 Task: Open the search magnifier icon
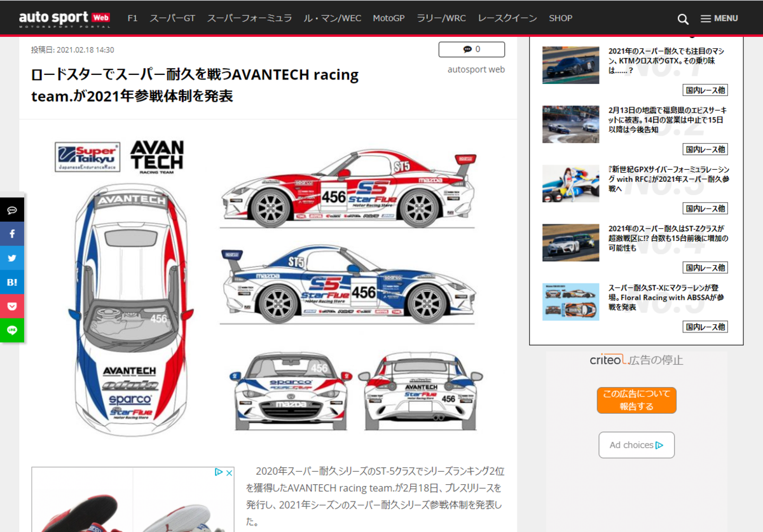click(683, 19)
